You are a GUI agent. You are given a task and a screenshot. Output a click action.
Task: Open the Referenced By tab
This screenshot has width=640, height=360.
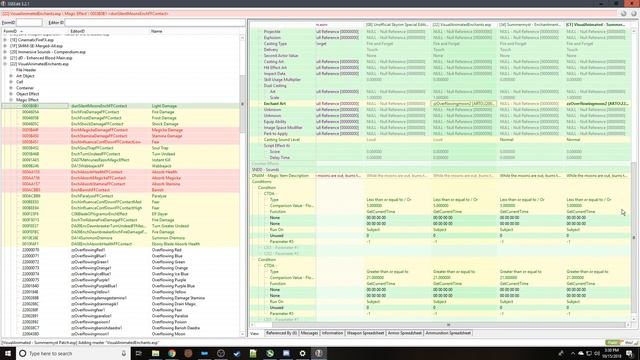click(x=281, y=333)
